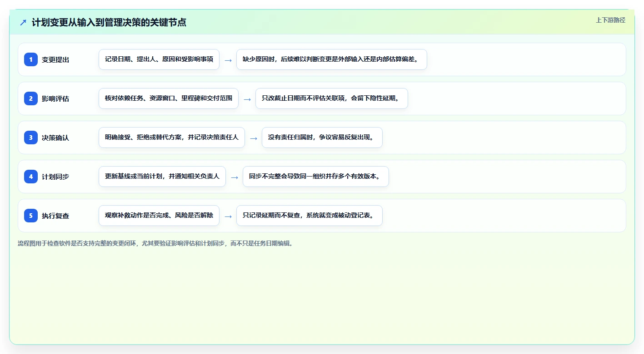Click the diagonal arrow icon beside the title
Screen dimensions: 644x354
(x=23, y=22)
